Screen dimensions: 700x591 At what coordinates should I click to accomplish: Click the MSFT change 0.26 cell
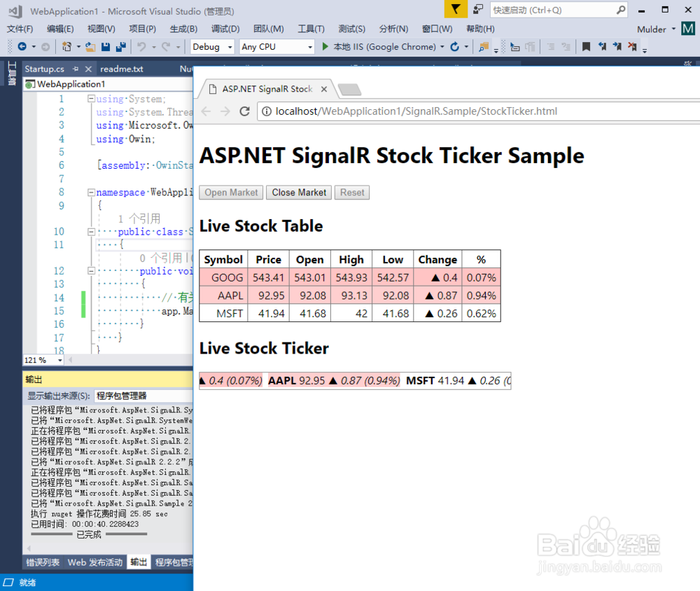coord(437,314)
